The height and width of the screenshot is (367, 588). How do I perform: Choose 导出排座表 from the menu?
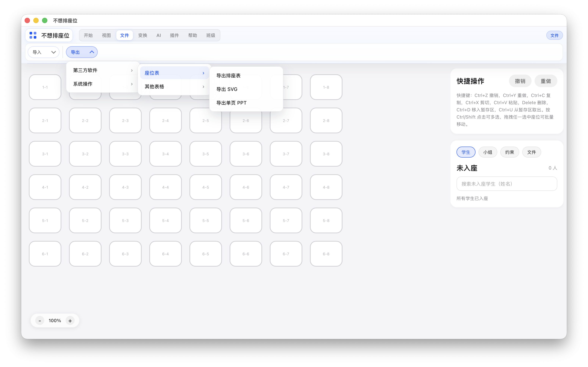[246, 76]
